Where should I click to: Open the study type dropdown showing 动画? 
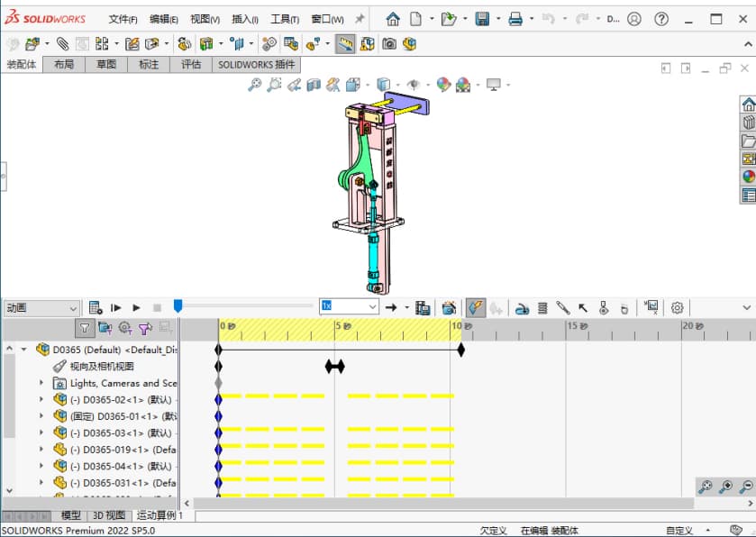pos(41,307)
